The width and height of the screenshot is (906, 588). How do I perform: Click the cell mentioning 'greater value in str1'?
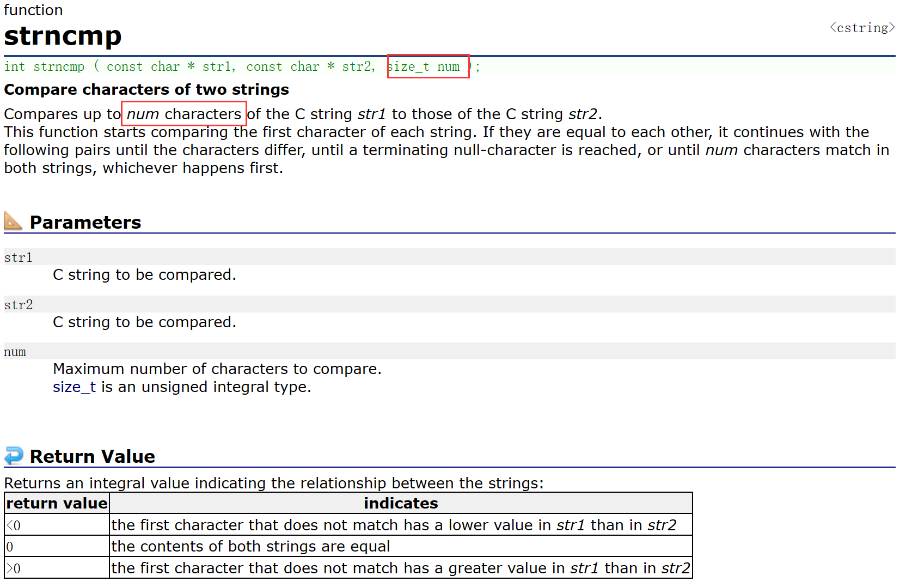pos(401,568)
